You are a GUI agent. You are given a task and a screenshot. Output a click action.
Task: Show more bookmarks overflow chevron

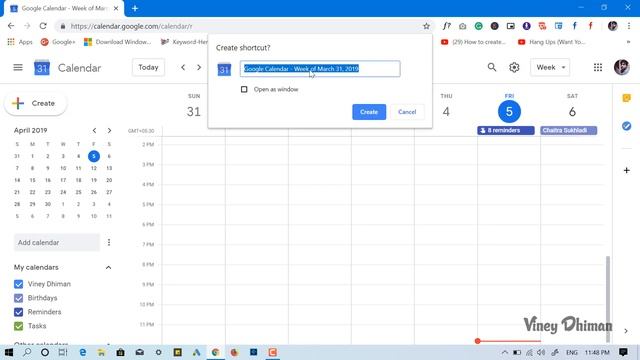628,42
